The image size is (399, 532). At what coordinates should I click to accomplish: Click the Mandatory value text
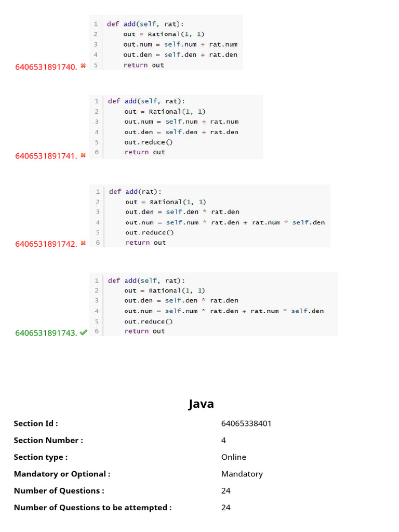(242, 474)
